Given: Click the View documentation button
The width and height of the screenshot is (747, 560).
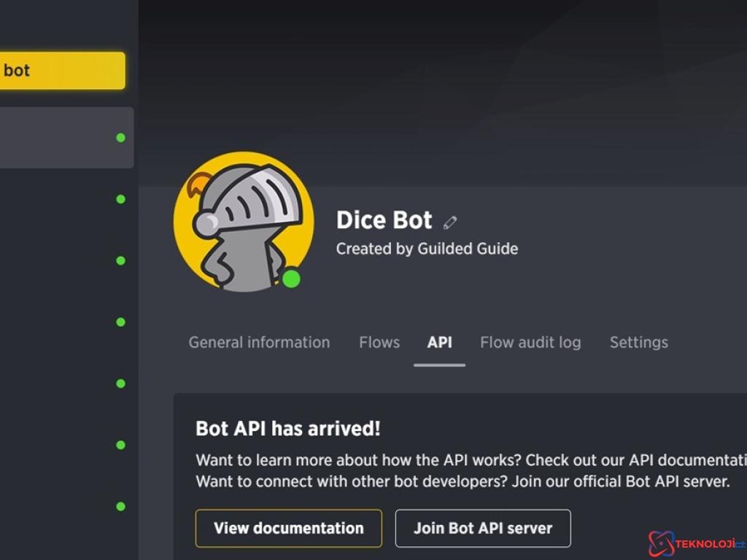Looking at the screenshot, I should pyautogui.click(x=288, y=528).
